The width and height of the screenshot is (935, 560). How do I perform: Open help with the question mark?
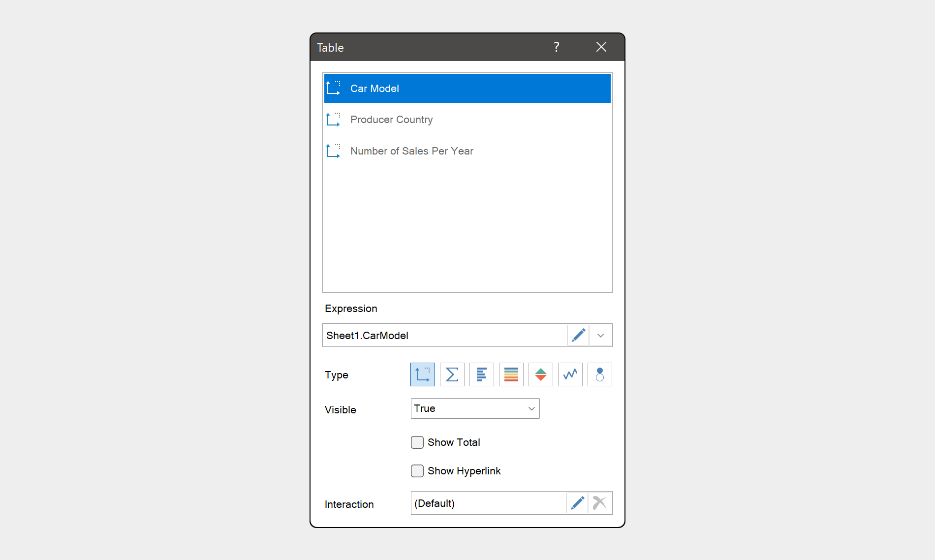[x=556, y=47]
